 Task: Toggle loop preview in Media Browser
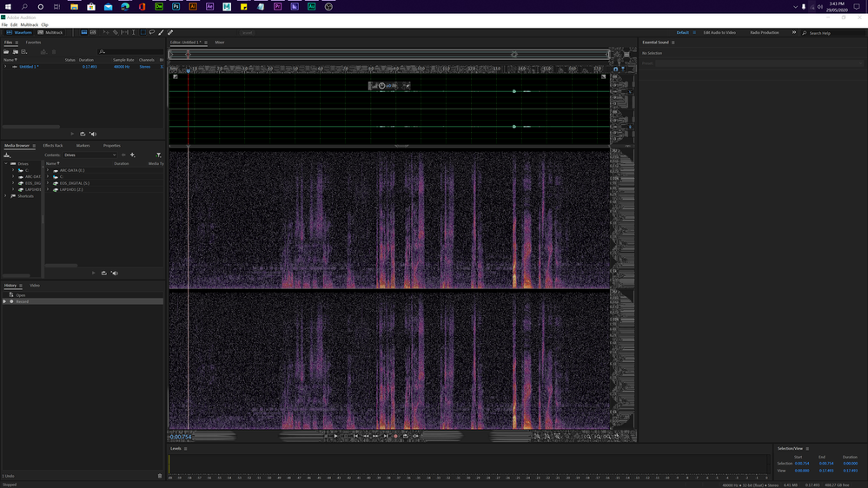[103, 273]
